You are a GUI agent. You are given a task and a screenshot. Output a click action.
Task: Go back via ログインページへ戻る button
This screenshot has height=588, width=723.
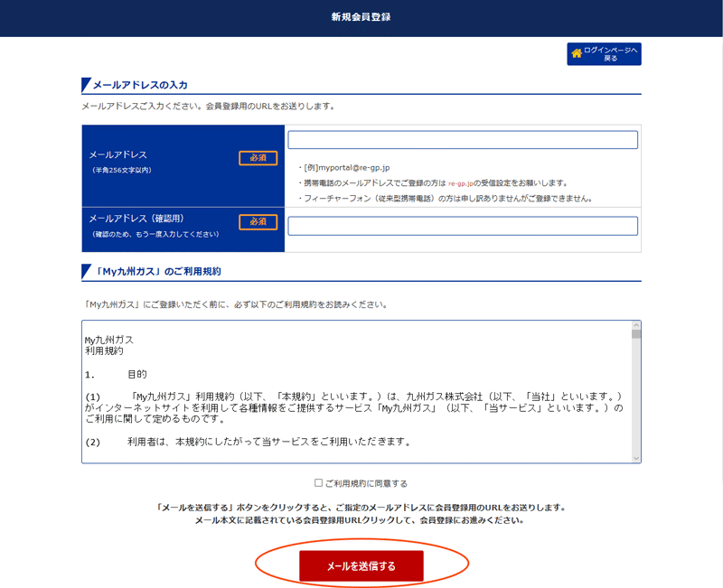click(x=604, y=54)
